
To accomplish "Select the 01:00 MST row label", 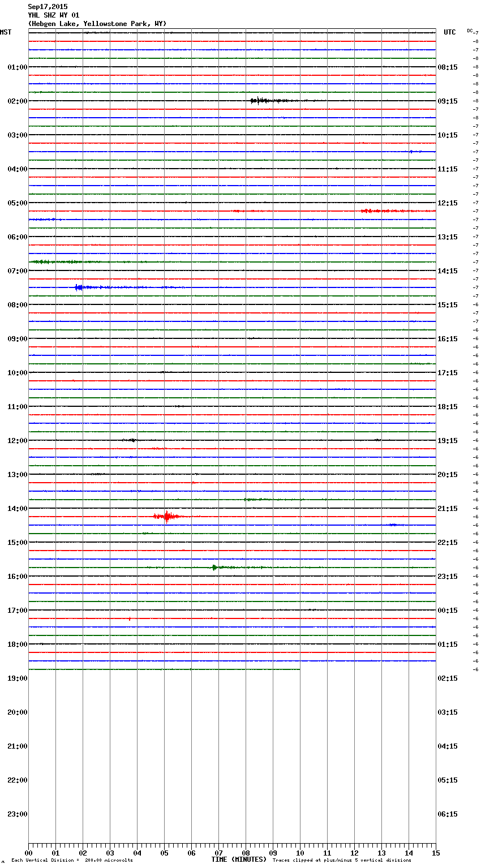I will [x=17, y=67].
